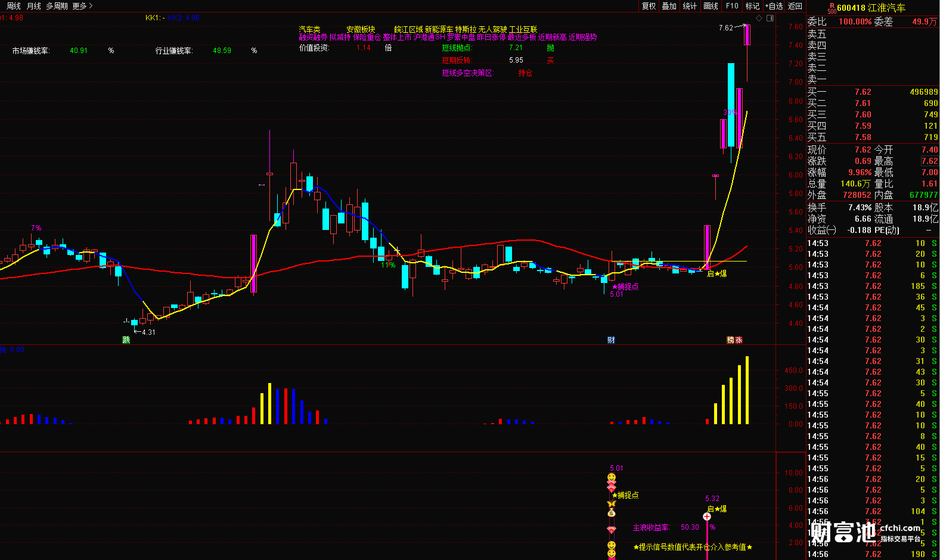Click 净资 6.66 value
Screen dimensions: 940x560
click(863, 219)
